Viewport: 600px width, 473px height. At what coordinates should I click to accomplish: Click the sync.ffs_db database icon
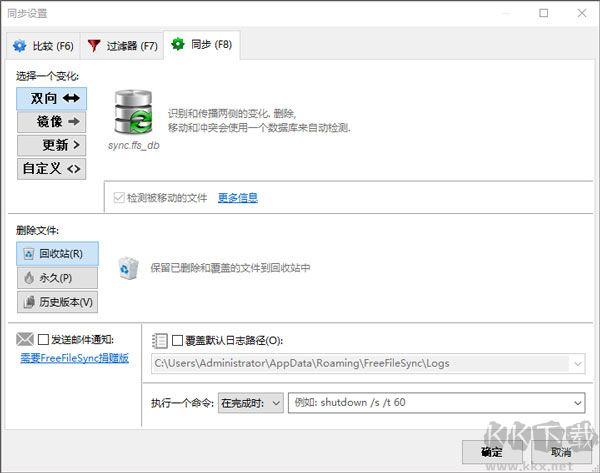pyautogui.click(x=133, y=111)
